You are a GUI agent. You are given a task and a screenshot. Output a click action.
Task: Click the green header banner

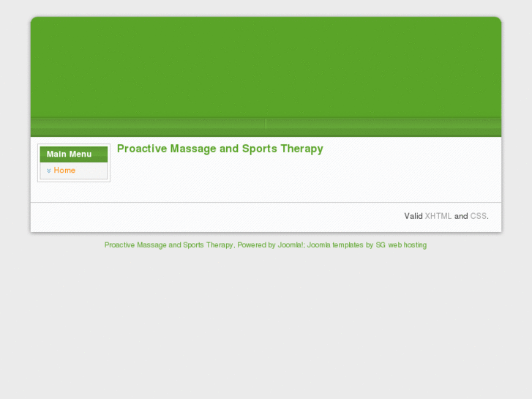(266, 67)
